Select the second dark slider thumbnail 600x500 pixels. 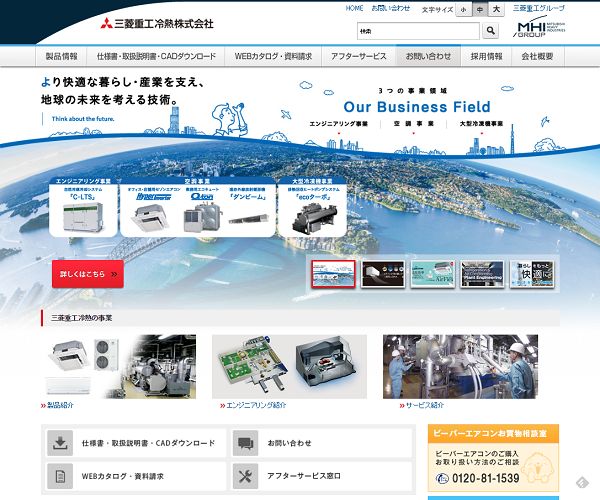coord(383,274)
